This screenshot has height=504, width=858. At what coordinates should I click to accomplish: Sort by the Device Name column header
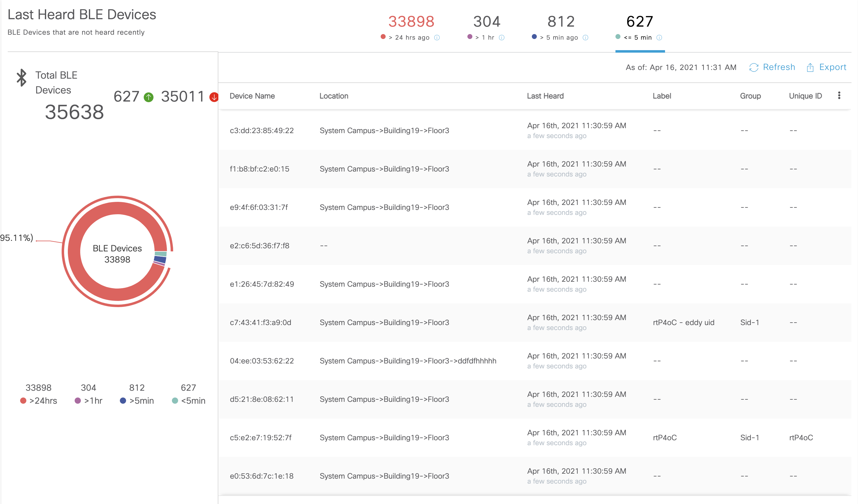coord(252,96)
